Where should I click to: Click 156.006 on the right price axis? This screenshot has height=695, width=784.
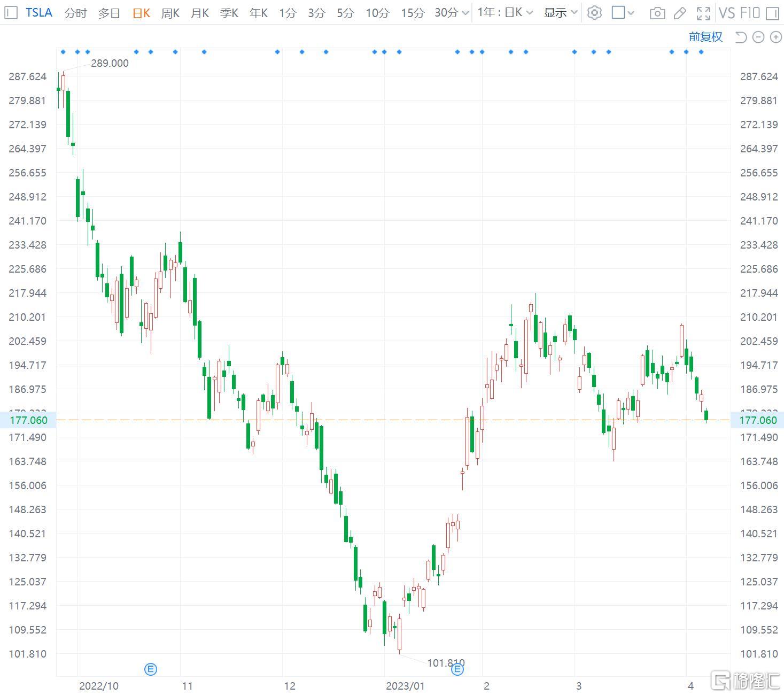click(x=759, y=485)
